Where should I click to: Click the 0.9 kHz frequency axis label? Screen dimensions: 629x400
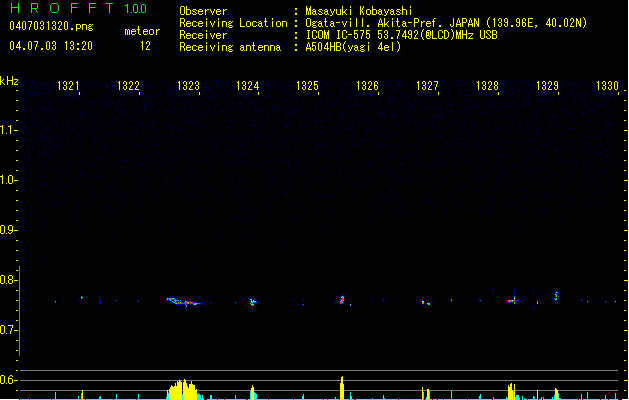[x=8, y=230]
